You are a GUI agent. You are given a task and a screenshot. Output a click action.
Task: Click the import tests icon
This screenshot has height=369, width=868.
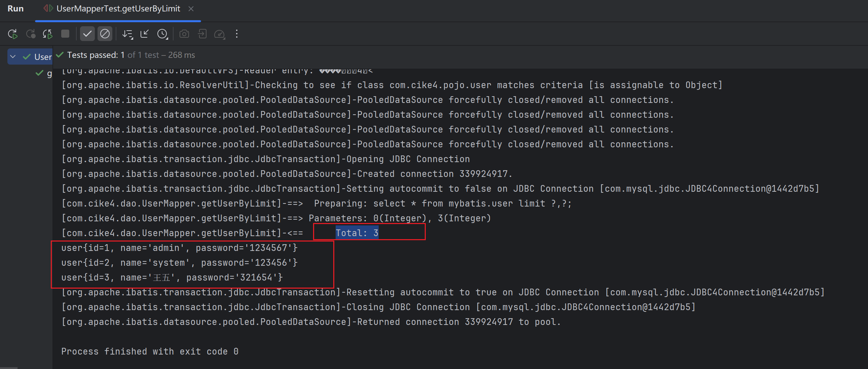(x=202, y=34)
